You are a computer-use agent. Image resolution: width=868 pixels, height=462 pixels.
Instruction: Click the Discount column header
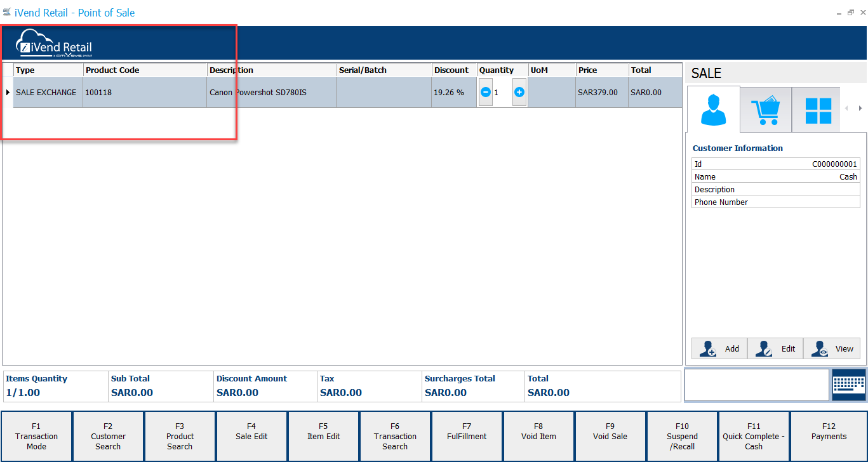454,70
